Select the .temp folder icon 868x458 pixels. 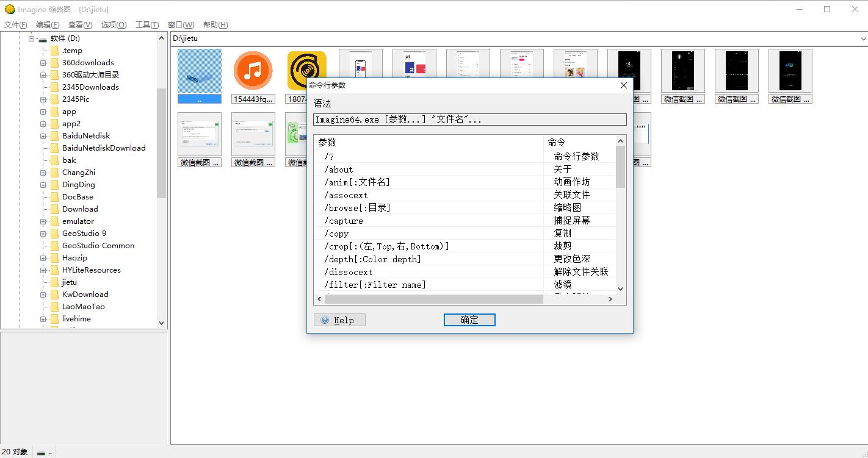click(x=54, y=51)
